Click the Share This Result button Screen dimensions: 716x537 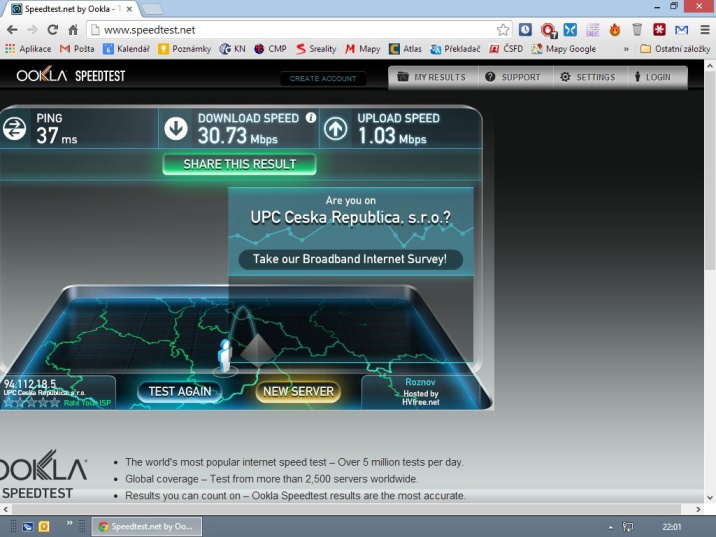pos(239,164)
